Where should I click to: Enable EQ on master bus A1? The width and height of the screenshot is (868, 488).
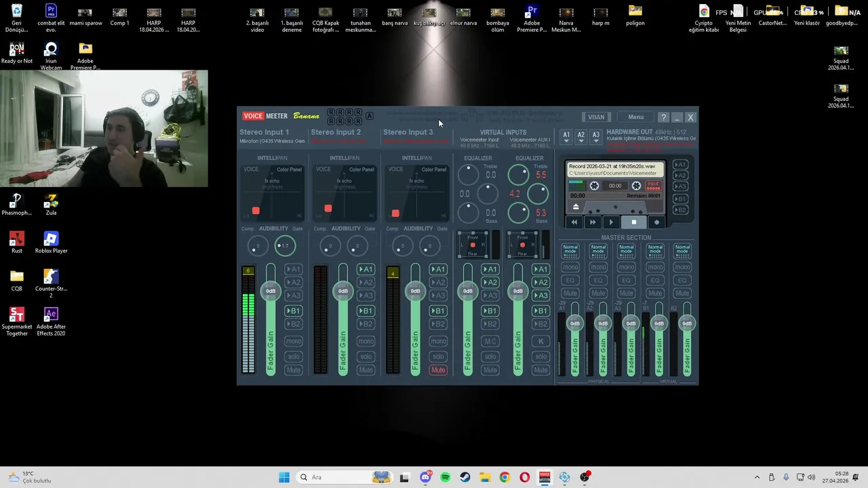click(570, 281)
